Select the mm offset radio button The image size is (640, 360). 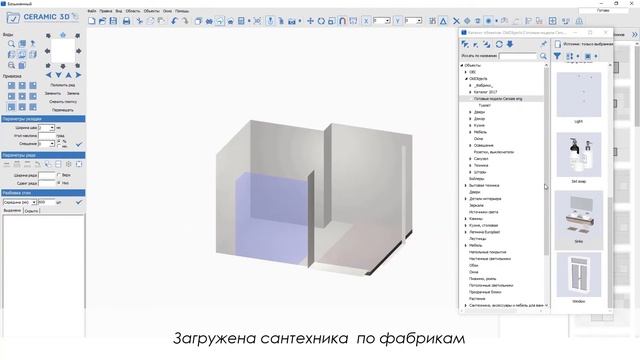(59, 146)
